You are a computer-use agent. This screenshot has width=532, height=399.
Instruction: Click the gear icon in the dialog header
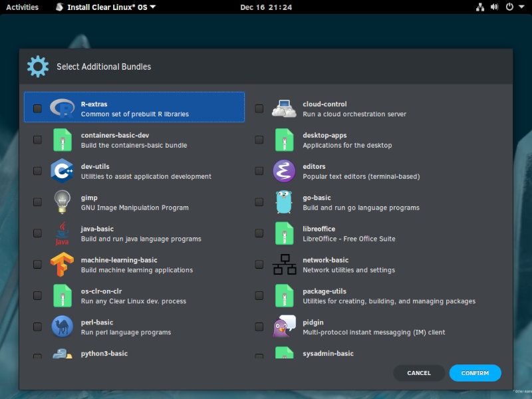click(38, 66)
